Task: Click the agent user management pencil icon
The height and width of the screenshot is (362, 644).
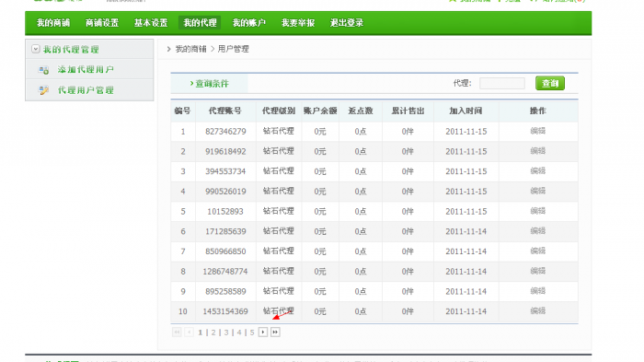Action: [x=43, y=90]
